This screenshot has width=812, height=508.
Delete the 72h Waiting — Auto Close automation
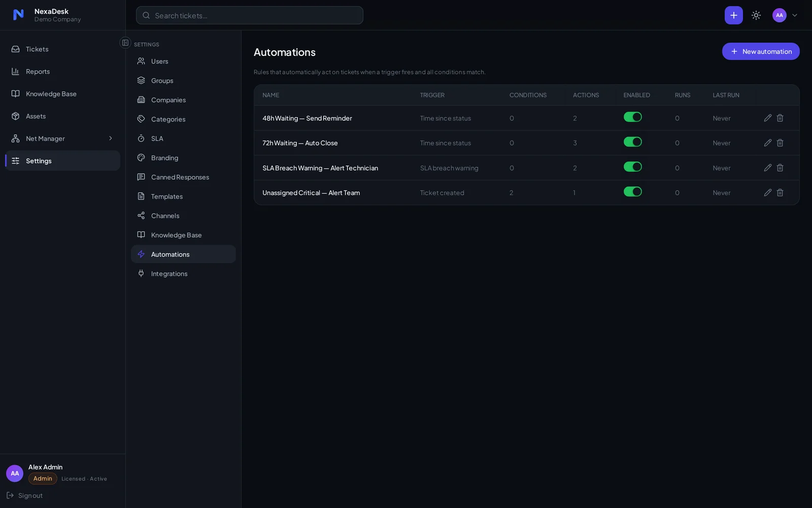click(780, 143)
